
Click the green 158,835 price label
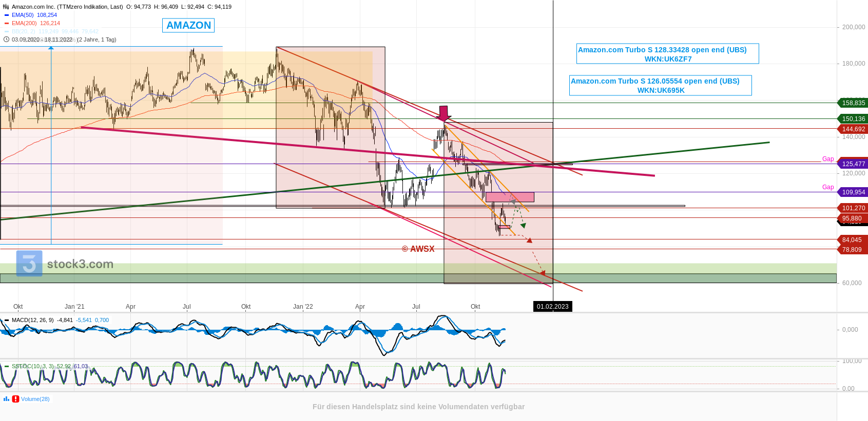click(x=853, y=103)
